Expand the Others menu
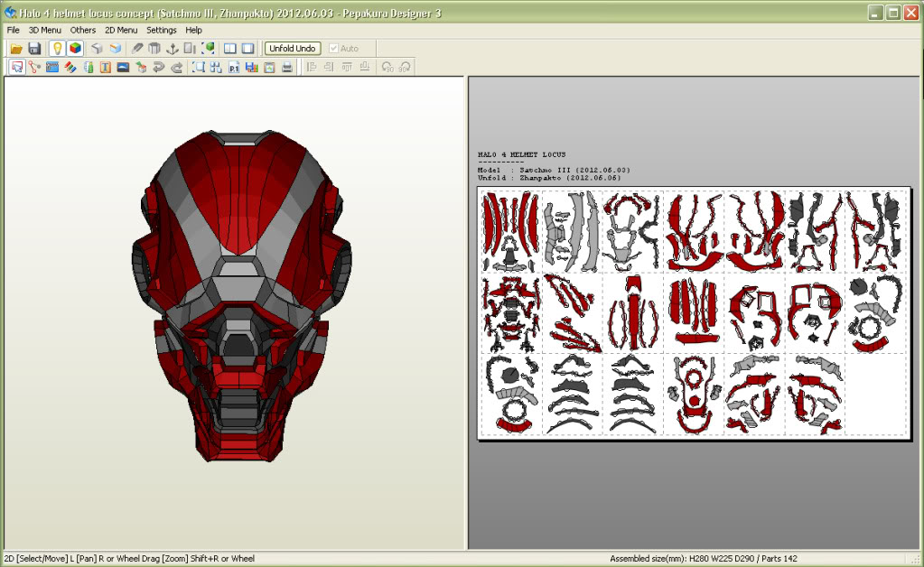Viewport: 924px width, 567px height. click(x=83, y=30)
